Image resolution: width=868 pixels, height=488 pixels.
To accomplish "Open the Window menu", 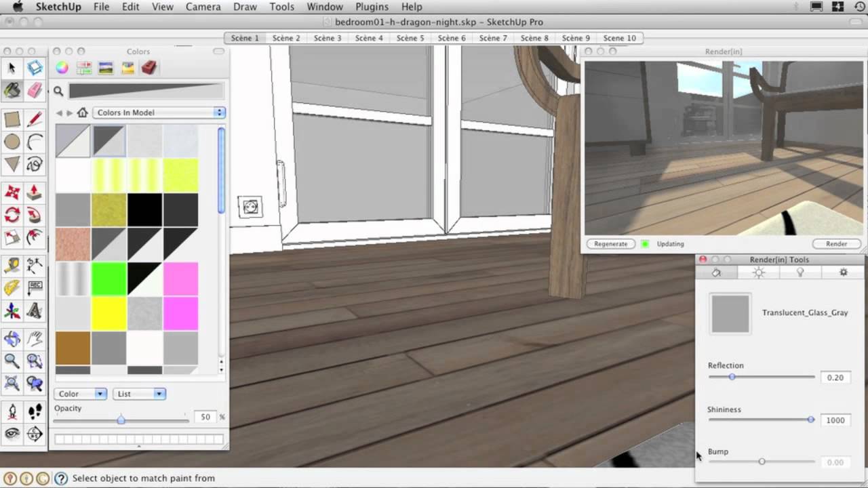I will pos(325,7).
